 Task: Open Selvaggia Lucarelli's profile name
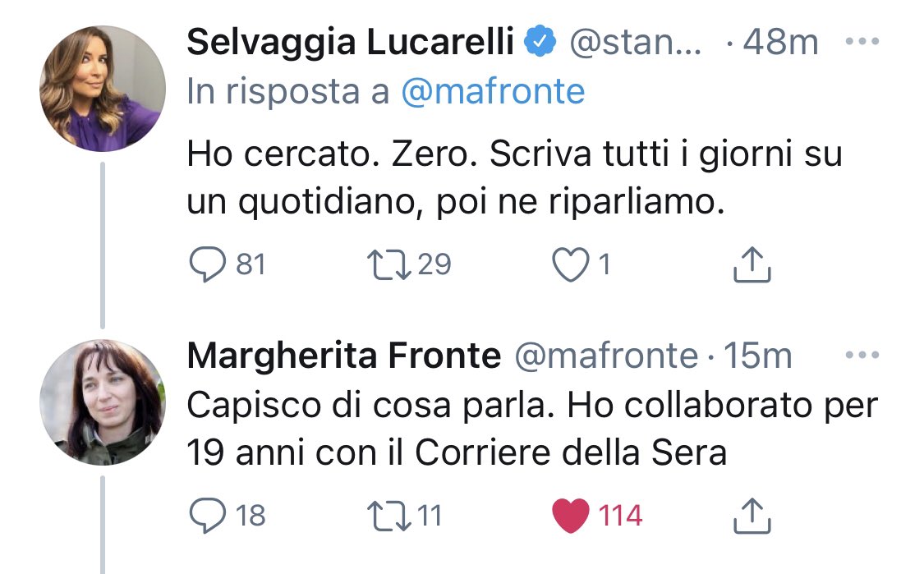click(351, 43)
